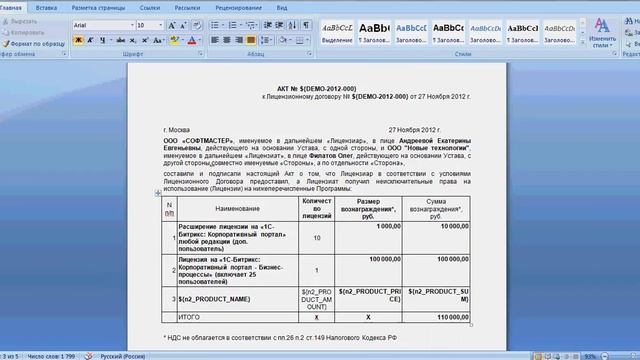Apply bulleted list
This screenshot has height=360, width=640.
(214, 25)
